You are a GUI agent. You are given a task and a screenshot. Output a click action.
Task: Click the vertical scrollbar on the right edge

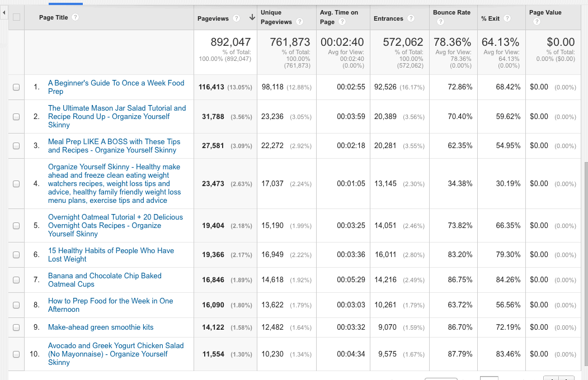point(586,264)
